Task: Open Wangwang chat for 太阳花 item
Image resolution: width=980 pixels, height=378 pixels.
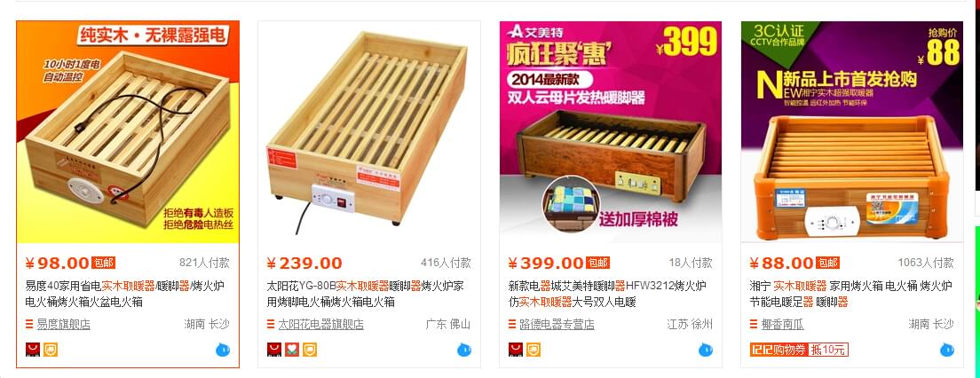Action: click(x=463, y=350)
